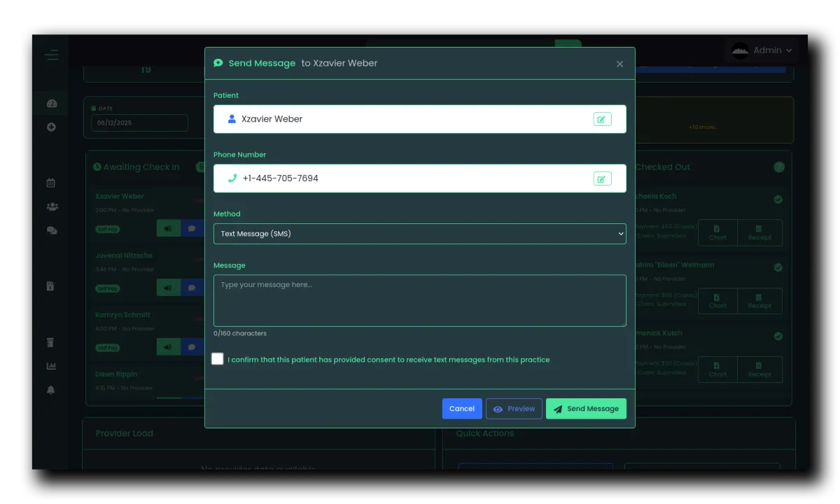Click the check-in button for Juvenal Nitzsche

168,288
